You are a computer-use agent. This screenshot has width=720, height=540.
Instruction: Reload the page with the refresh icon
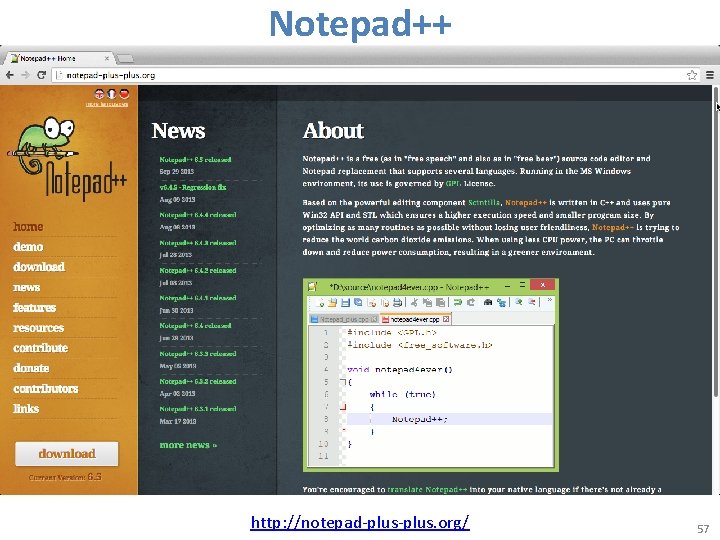[41, 75]
